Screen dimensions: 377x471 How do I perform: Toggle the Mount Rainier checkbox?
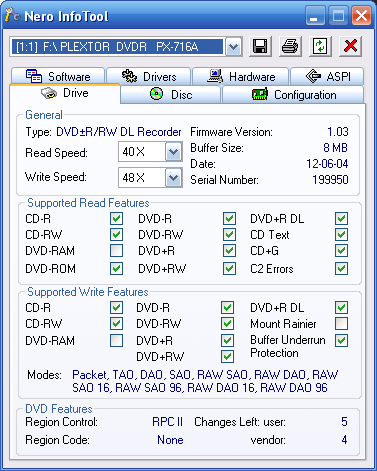click(342, 323)
